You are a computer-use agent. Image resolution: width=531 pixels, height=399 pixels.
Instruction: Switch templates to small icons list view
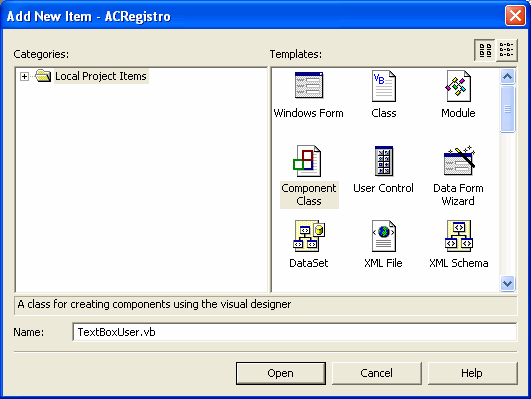click(507, 50)
